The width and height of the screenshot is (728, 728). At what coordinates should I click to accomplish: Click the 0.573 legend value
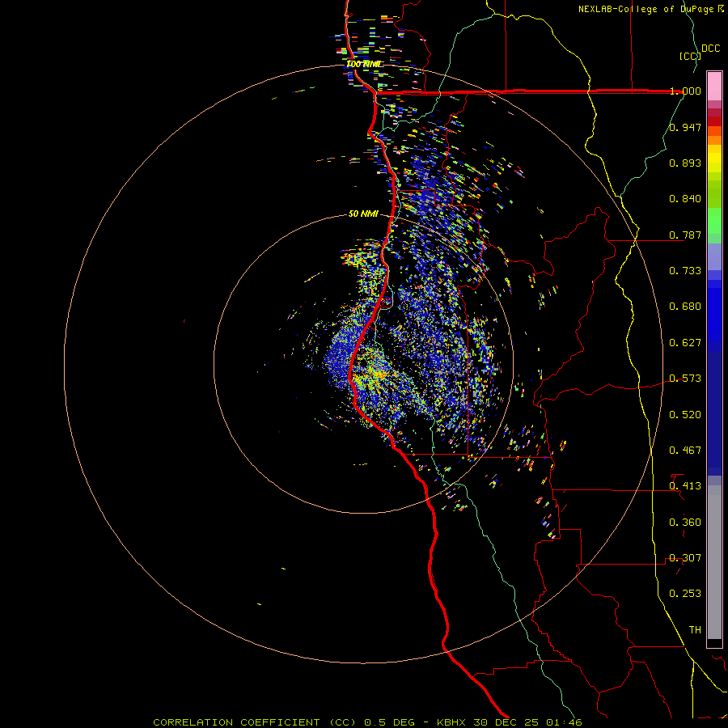pyautogui.click(x=685, y=379)
